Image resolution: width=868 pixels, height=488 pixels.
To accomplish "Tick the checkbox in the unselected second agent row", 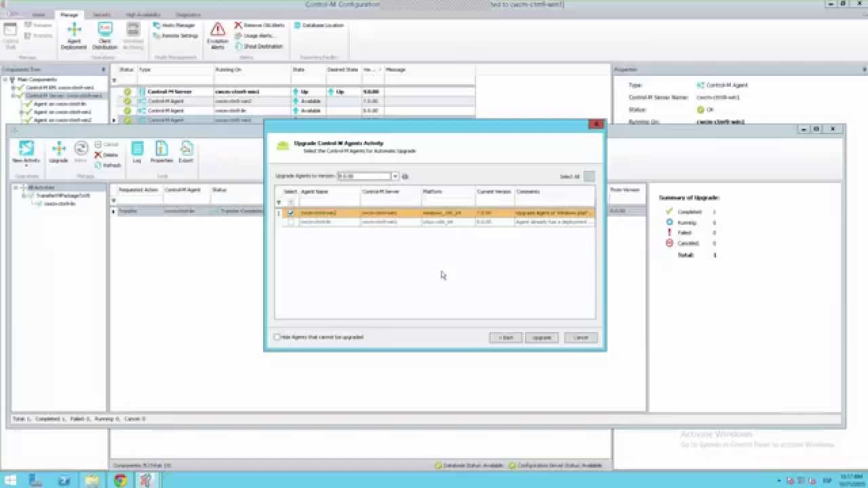I will coord(291,222).
